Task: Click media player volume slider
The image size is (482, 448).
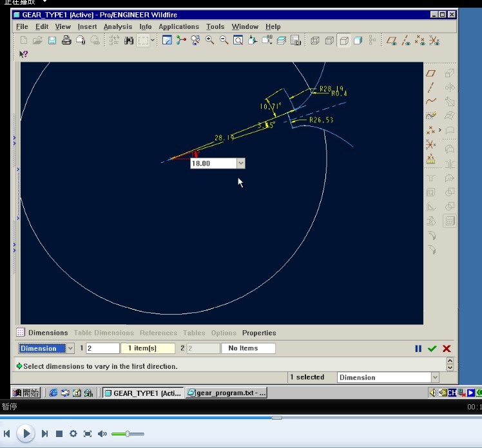Action: 128,434
